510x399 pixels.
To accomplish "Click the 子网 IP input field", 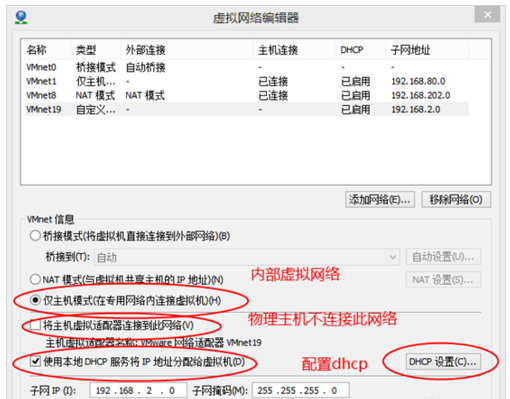I will point(138,390).
